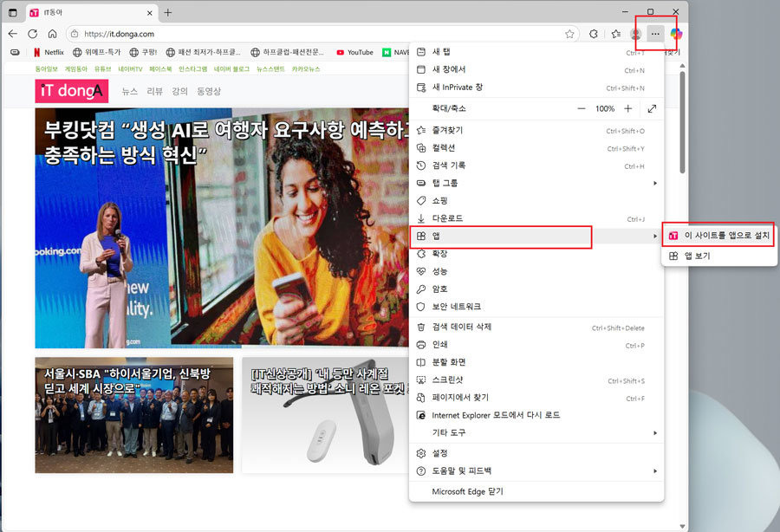The image size is (780, 532).
Task: Expand the 기타 도구 submenu
Action: point(536,432)
